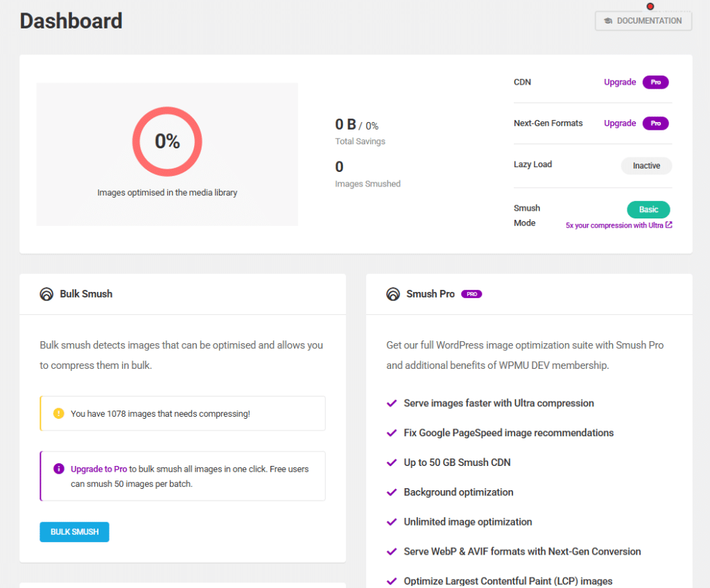Click the external link icon beside Ultra
710x588 pixels.
668,225
